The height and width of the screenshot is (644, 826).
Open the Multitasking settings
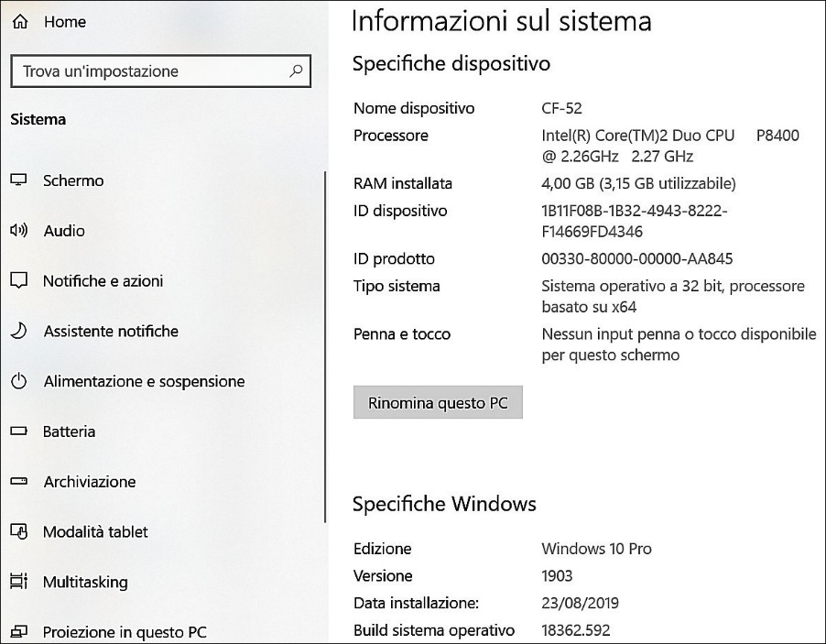coord(85,582)
